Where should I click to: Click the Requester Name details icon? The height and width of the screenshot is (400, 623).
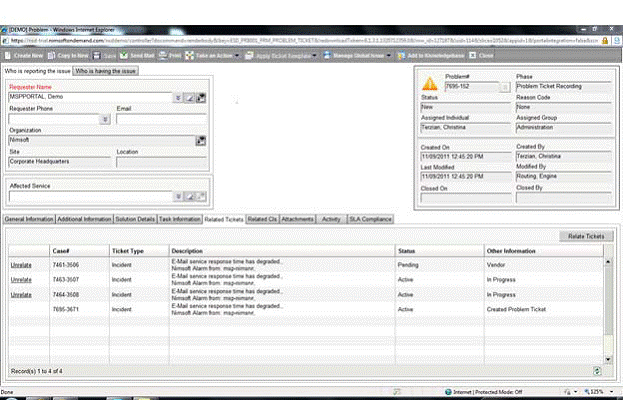pyautogui.click(x=201, y=98)
